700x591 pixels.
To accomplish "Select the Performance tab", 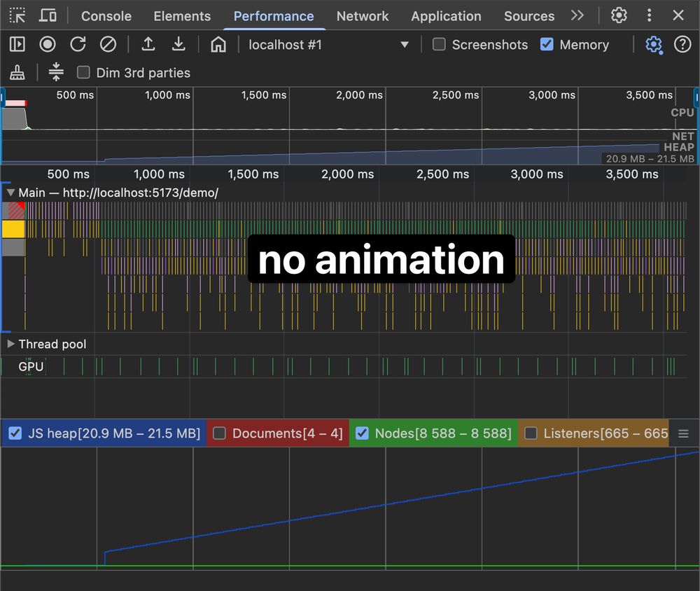I will click(274, 16).
